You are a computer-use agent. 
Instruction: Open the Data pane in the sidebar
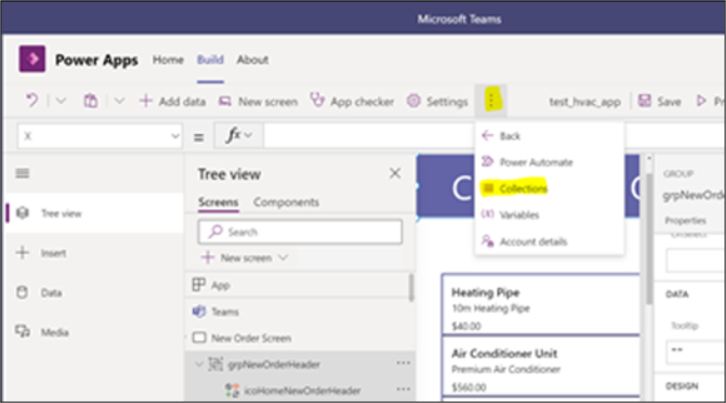click(x=95, y=293)
